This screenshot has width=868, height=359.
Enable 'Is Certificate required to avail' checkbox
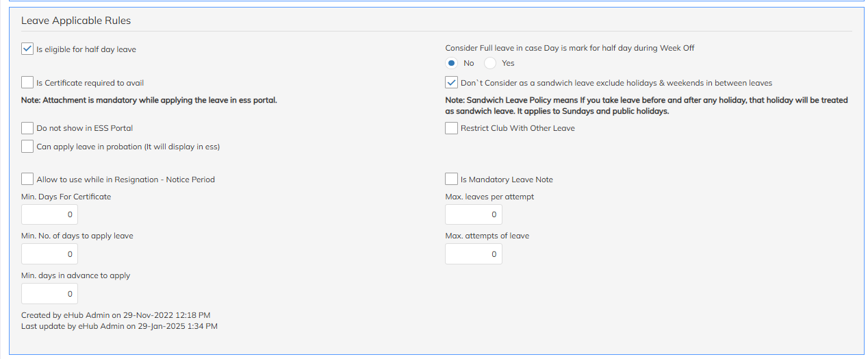27,83
